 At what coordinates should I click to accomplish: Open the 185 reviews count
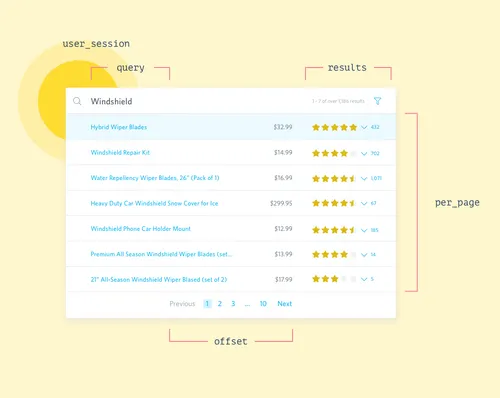click(x=375, y=230)
